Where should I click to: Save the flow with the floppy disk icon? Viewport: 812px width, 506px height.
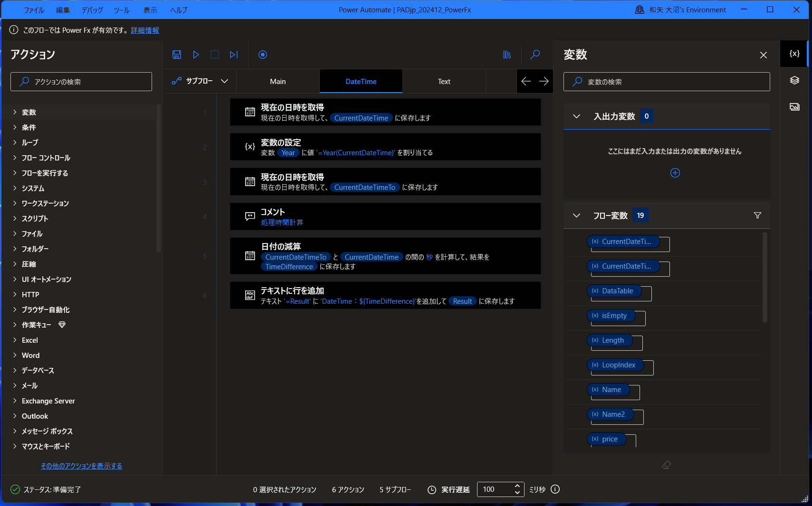pyautogui.click(x=177, y=55)
